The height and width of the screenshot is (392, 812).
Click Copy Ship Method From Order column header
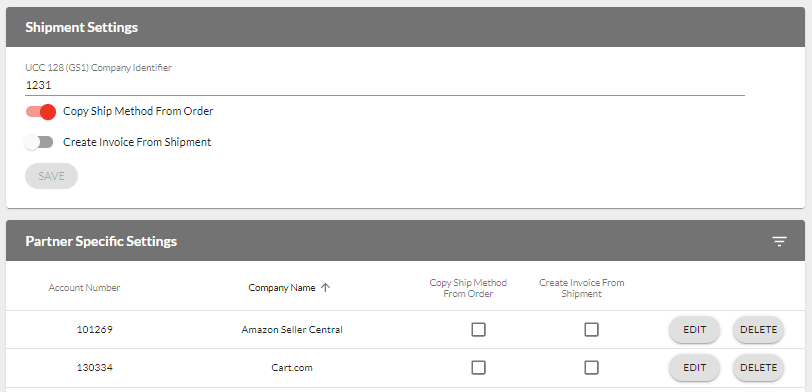point(468,288)
